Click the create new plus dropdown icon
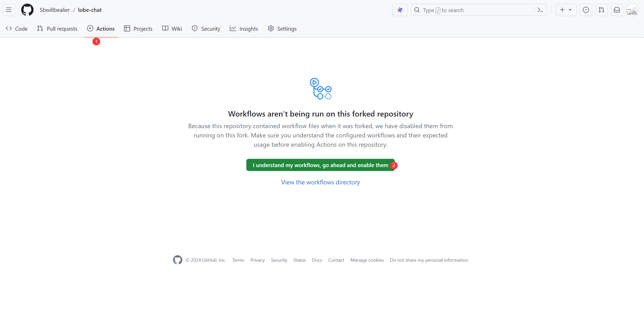This screenshot has height=321, width=644. (x=566, y=10)
